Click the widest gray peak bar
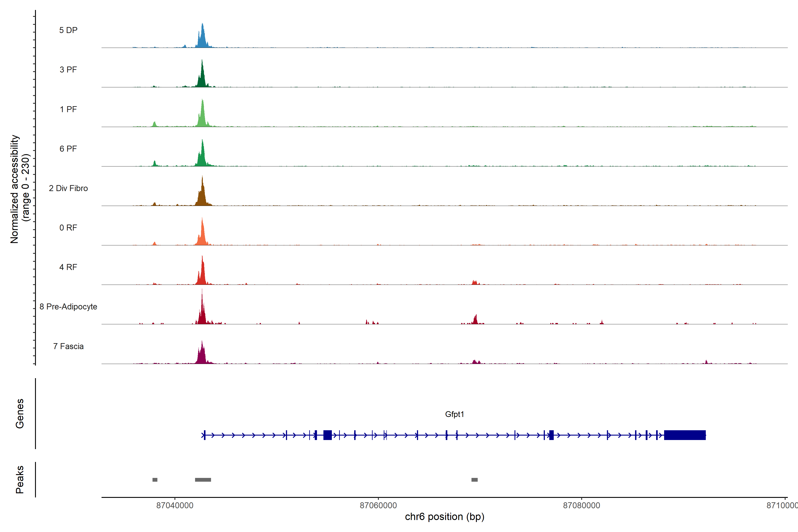 [x=203, y=480]
